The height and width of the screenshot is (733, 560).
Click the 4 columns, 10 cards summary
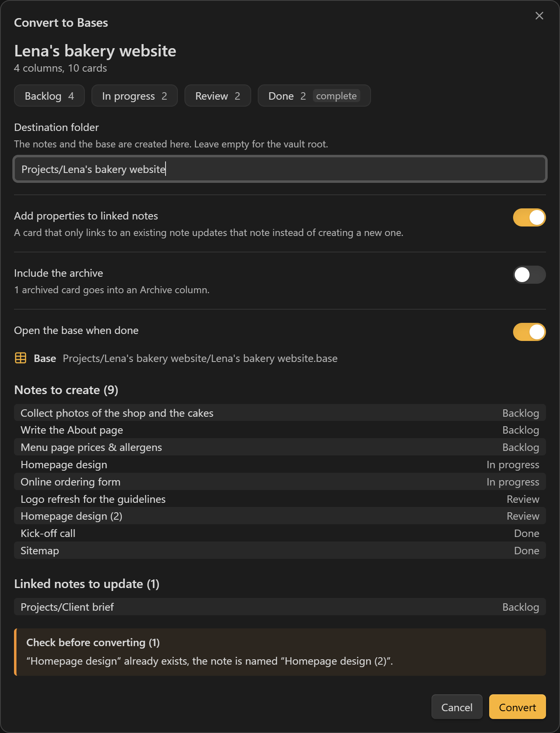pyautogui.click(x=61, y=68)
